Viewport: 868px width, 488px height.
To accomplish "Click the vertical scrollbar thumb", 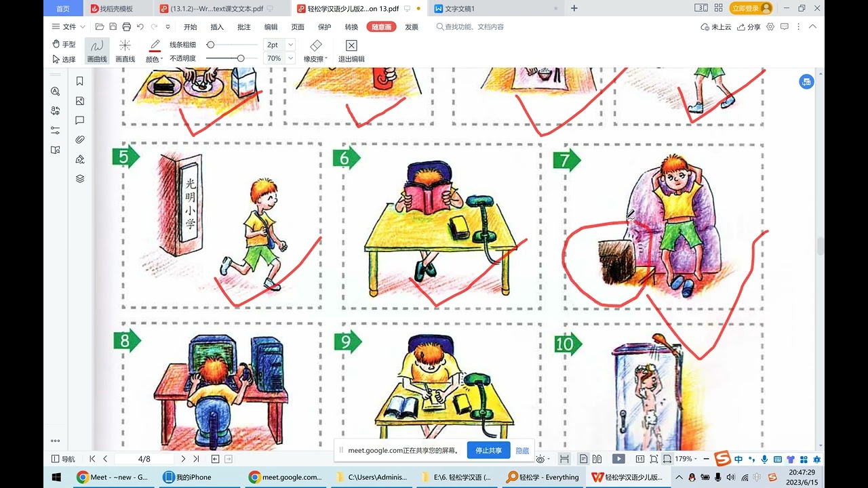I will tap(820, 246).
